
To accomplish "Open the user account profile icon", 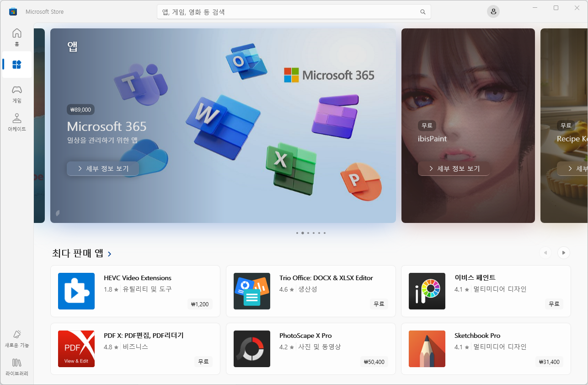I will 493,11.
